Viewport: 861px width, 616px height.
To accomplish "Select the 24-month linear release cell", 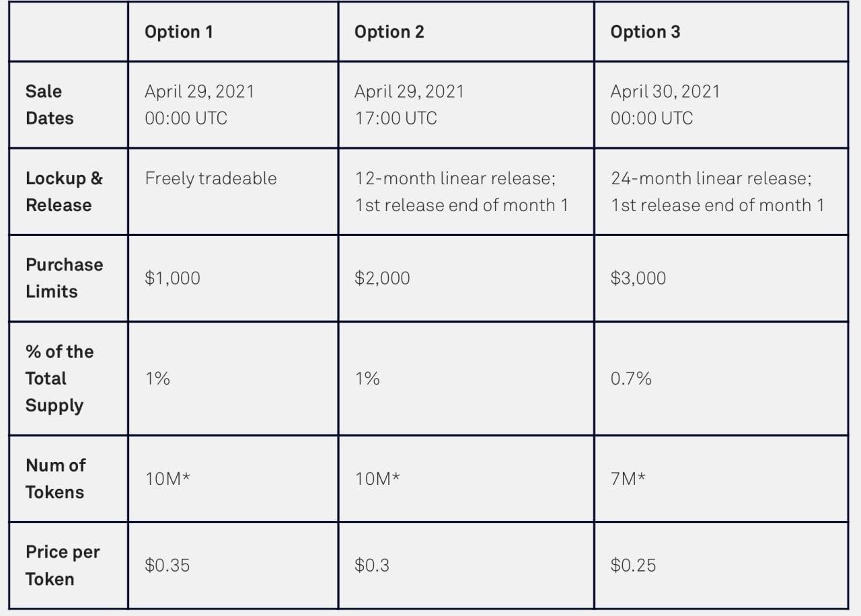I will point(717,192).
